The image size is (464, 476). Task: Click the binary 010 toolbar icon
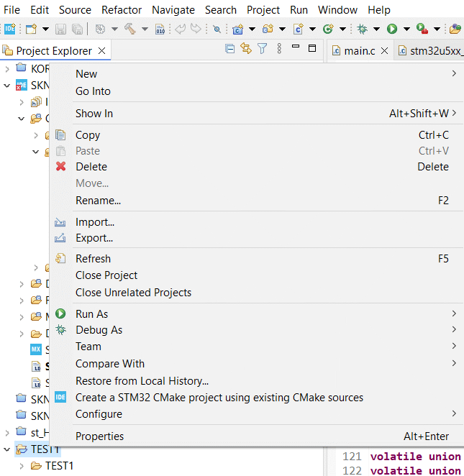(x=160, y=29)
